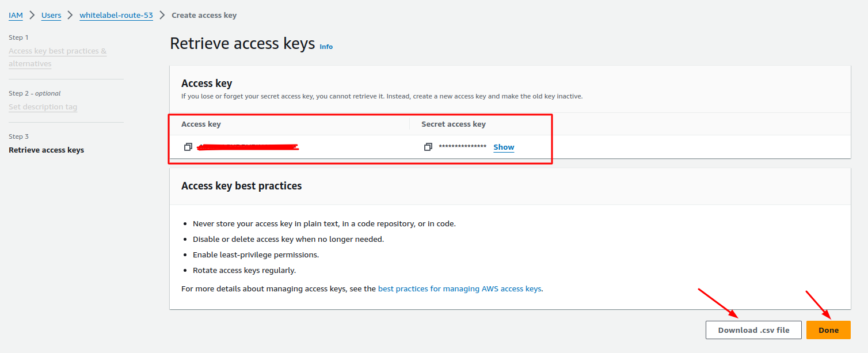
Task: Click the Retrieve access keys page title
Action: click(x=242, y=43)
